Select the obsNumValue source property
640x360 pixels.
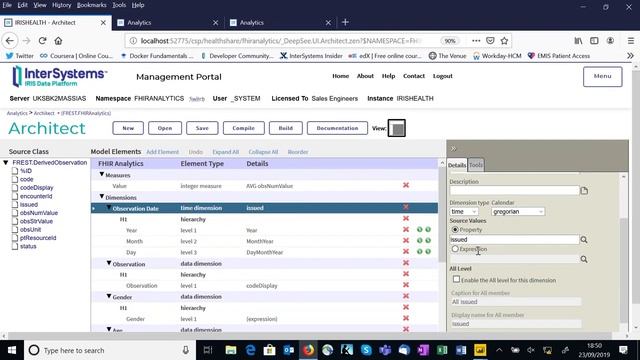point(39,213)
